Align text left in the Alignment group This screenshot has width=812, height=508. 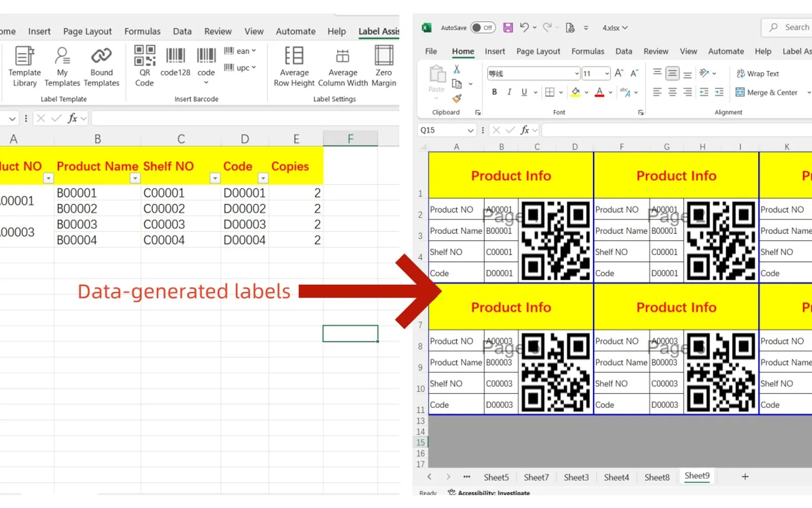pyautogui.click(x=657, y=92)
